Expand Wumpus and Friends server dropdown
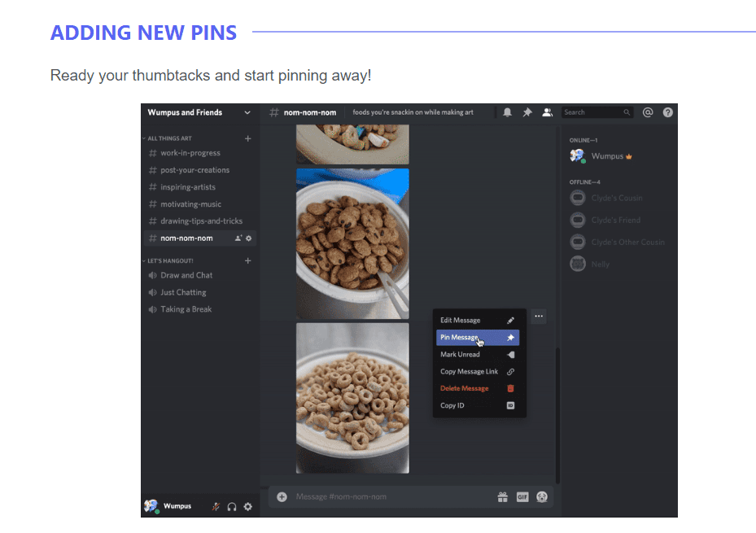The image size is (756, 533). point(247,112)
